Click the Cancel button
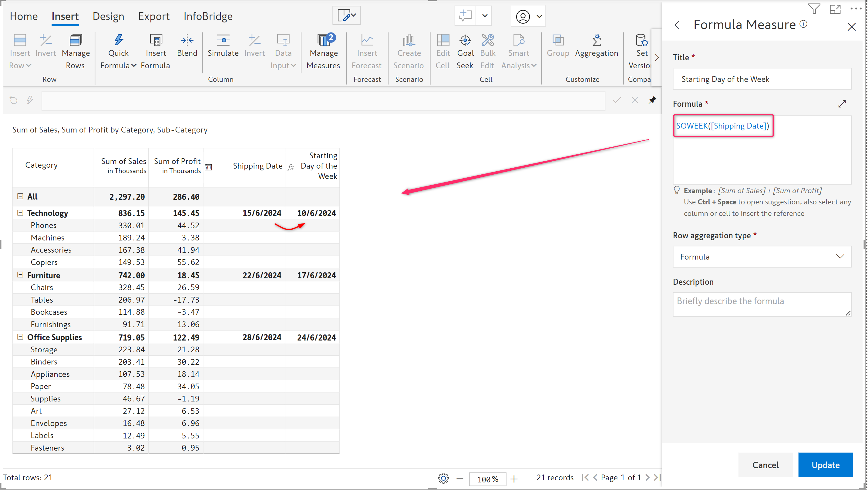The width and height of the screenshot is (868, 490). 765,465
